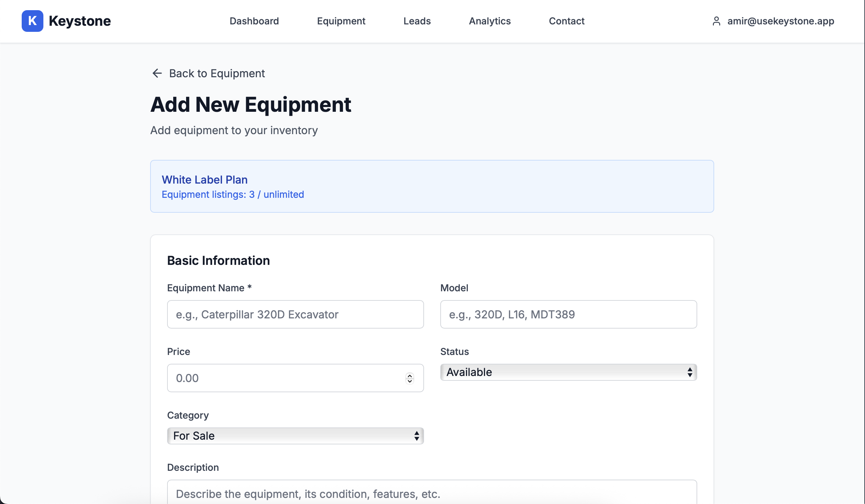Focus the Equipment Name input field
Image resolution: width=865 pixels, height=504 pixels.
tap(295, 314)
